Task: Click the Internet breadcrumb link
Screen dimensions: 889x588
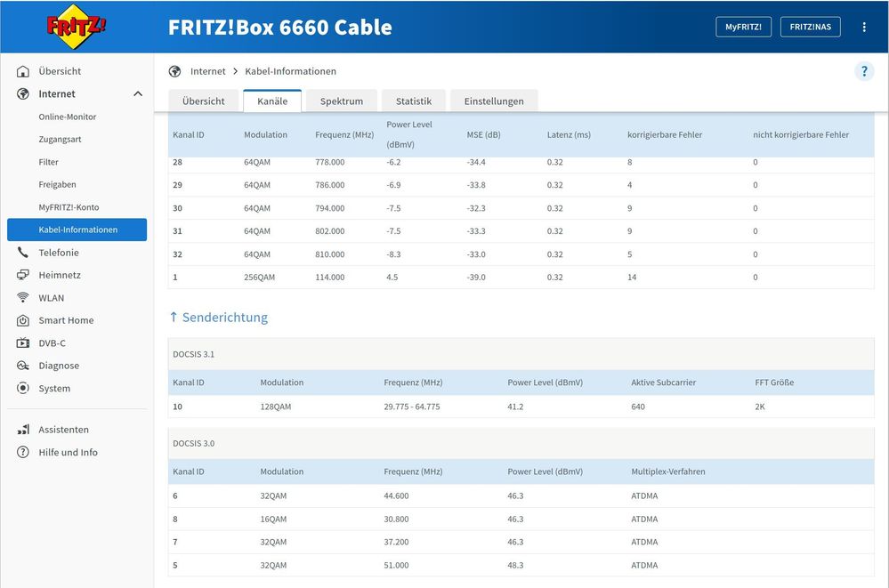Action: point(207,71)
